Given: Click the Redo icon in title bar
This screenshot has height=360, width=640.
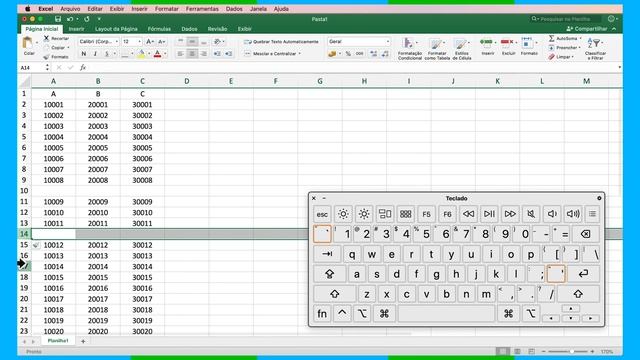Looking at the screenshot, I should [87, 19].
